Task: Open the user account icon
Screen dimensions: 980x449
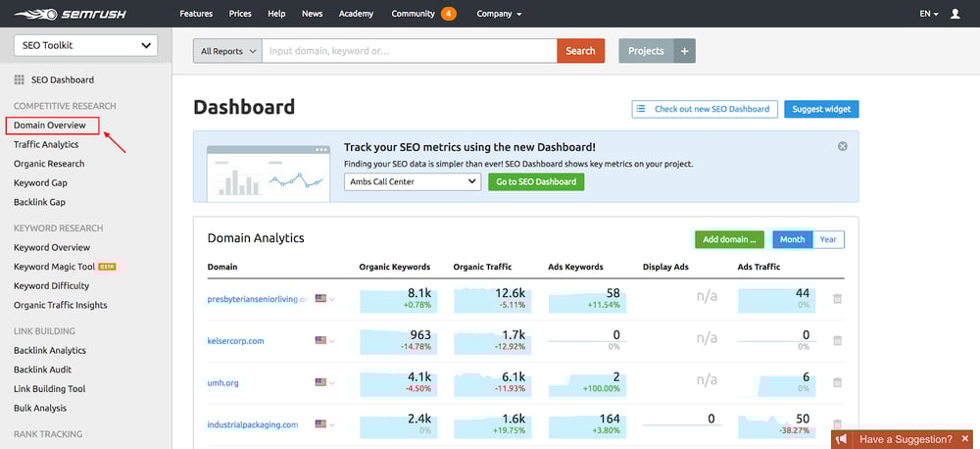Action: point(955,13)
